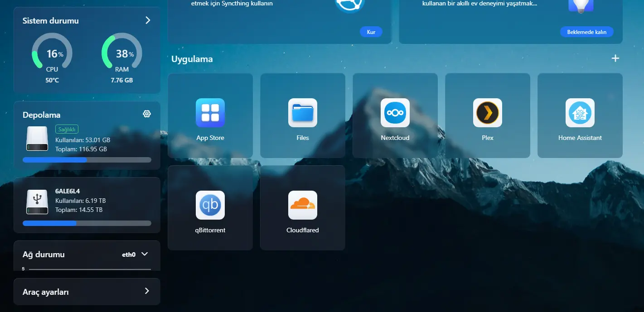
Task: Expand Sistem durumu details arrow
Action: coord(148,20)
